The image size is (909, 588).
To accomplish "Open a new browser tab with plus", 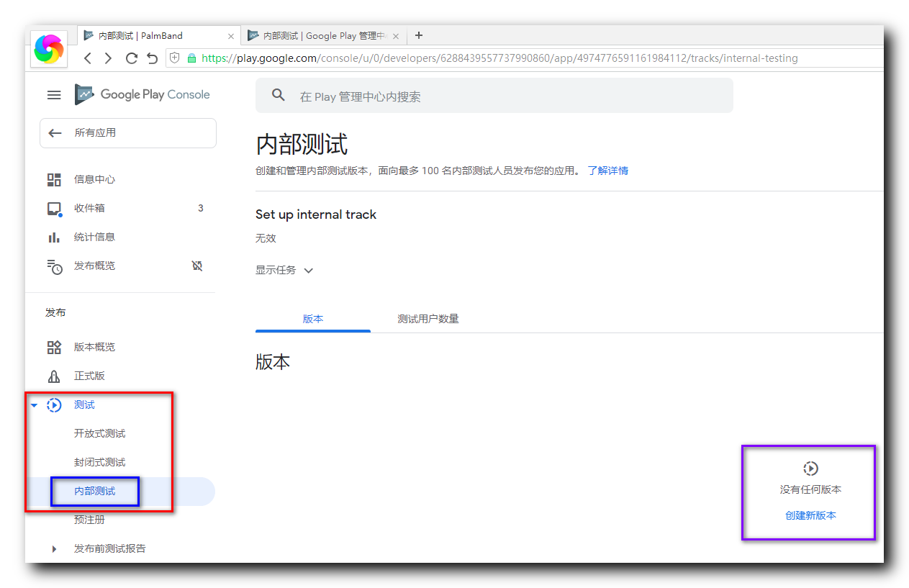I will 419,35.
